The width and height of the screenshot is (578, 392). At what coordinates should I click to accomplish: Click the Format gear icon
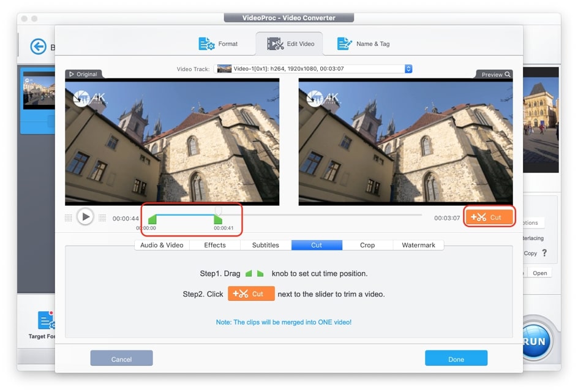click(x=206, y=44)
